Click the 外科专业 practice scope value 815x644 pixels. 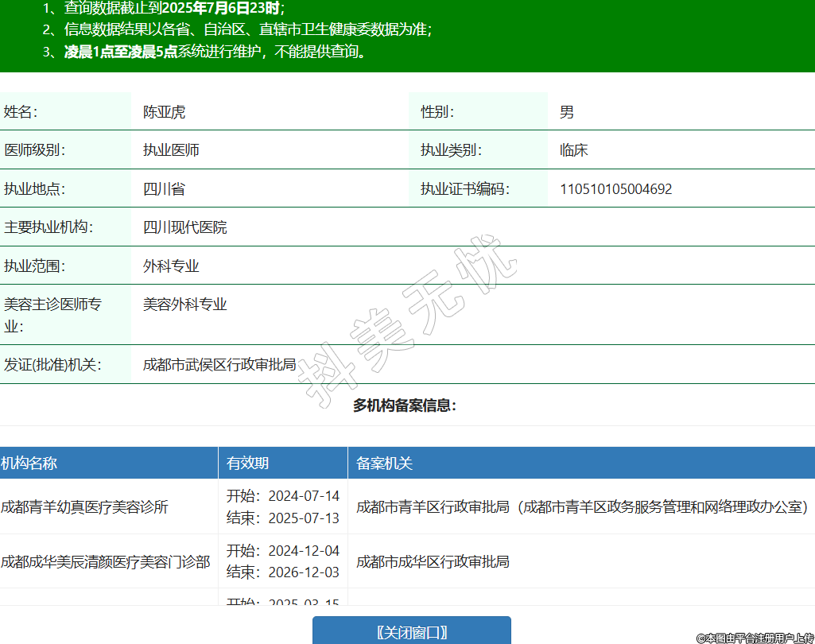pos(171,266)
